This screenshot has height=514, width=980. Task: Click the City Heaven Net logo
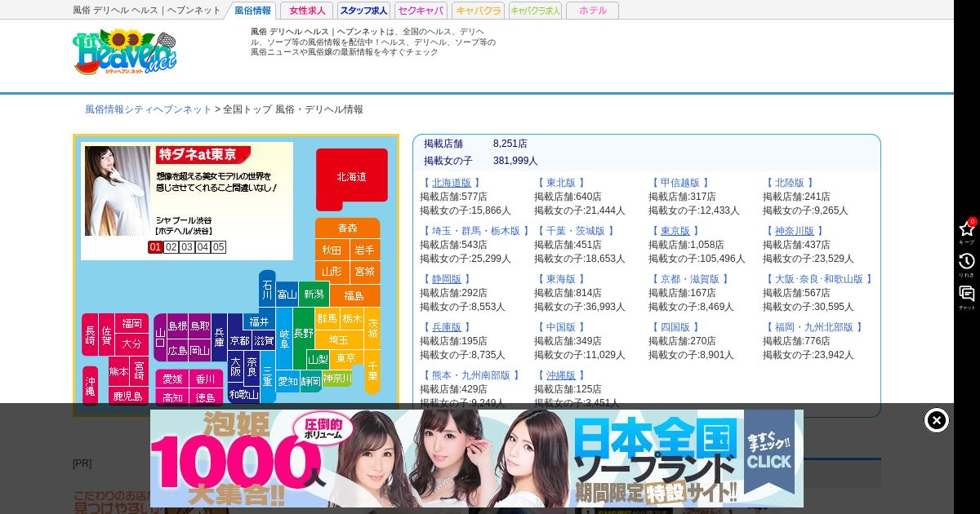click(x=124, y=52)
